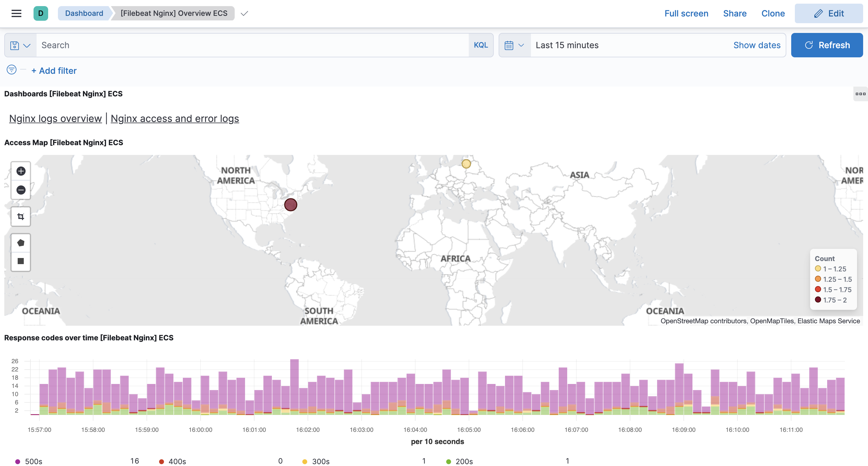The height and width of the screenshot is (466, 868).
Task: Open the date quick menu dropdown
Action: [514, 45]
